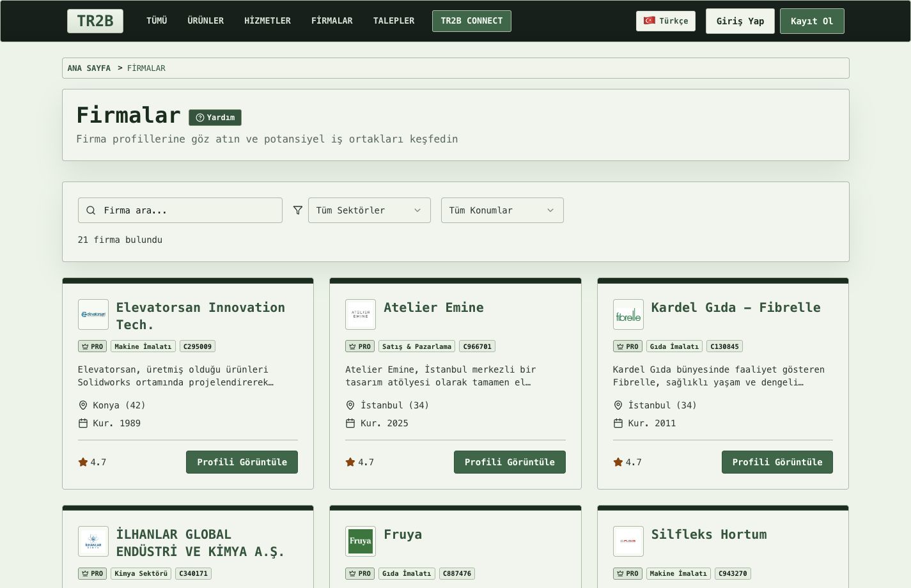Select the FİRMALAR nav item
The image size is (911, 588).
(332, 21)
